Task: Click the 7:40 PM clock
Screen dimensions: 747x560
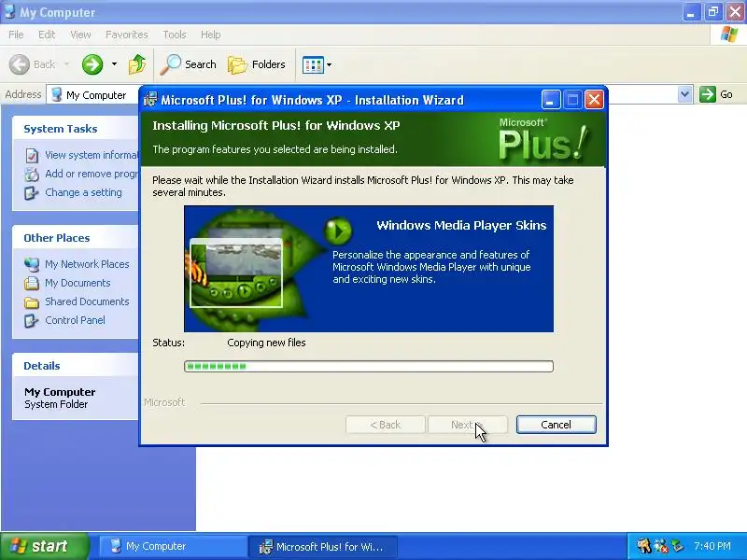Action: coord(712,546)
